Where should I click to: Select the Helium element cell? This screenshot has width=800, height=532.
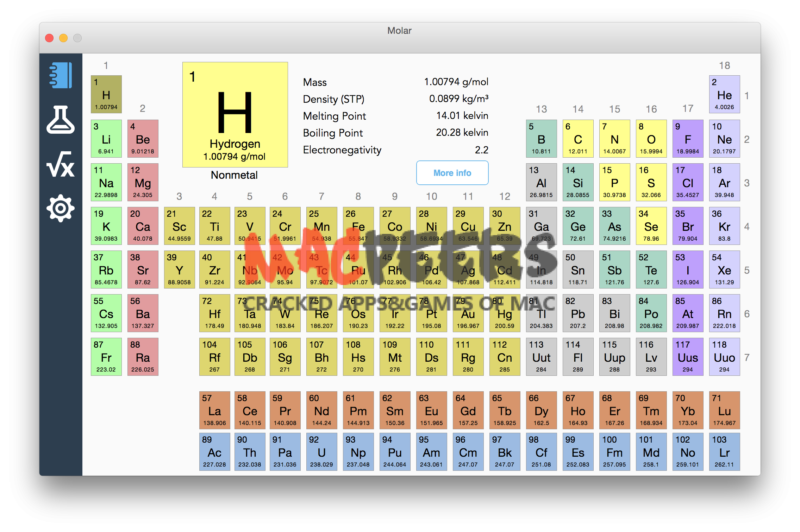(724, 94)
